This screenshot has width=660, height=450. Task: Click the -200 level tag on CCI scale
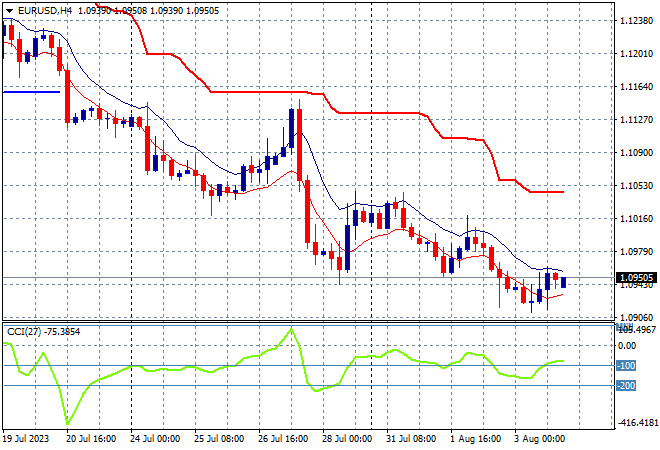(626, 386)
